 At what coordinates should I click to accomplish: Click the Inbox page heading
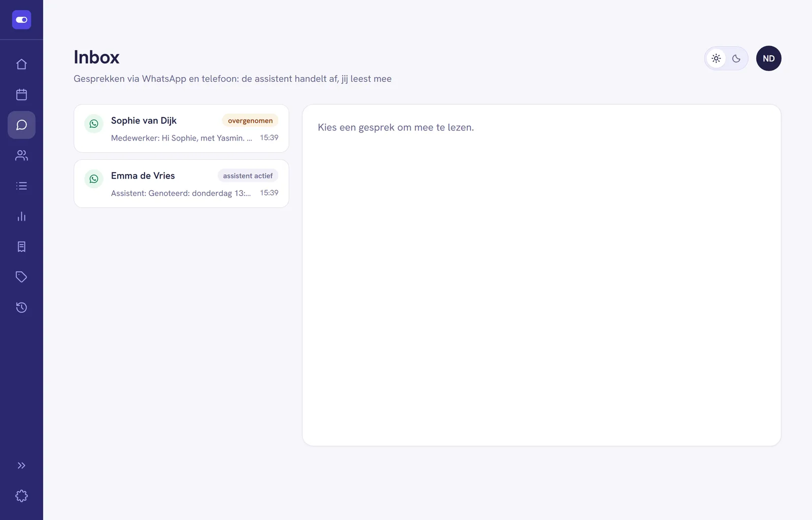point(96,57)
